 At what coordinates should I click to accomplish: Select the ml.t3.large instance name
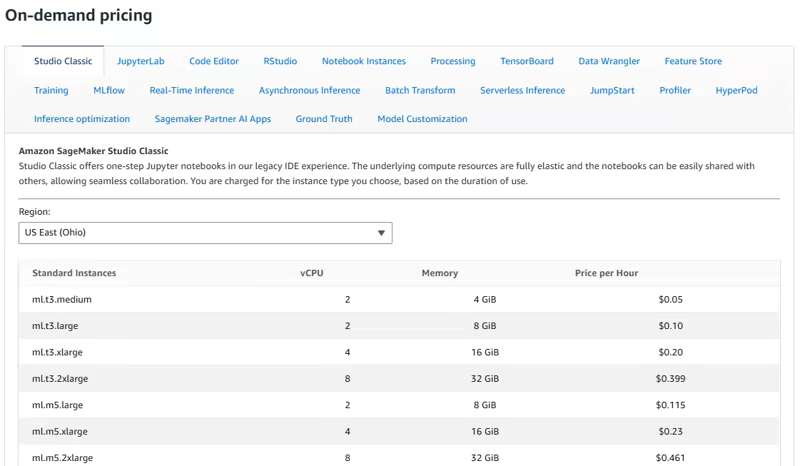click(x=55, y=326)
